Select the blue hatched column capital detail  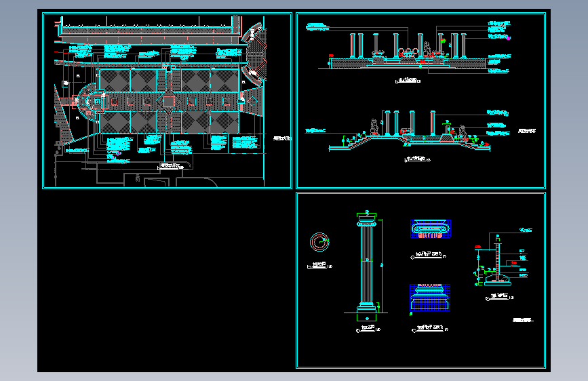click(431, 228)
